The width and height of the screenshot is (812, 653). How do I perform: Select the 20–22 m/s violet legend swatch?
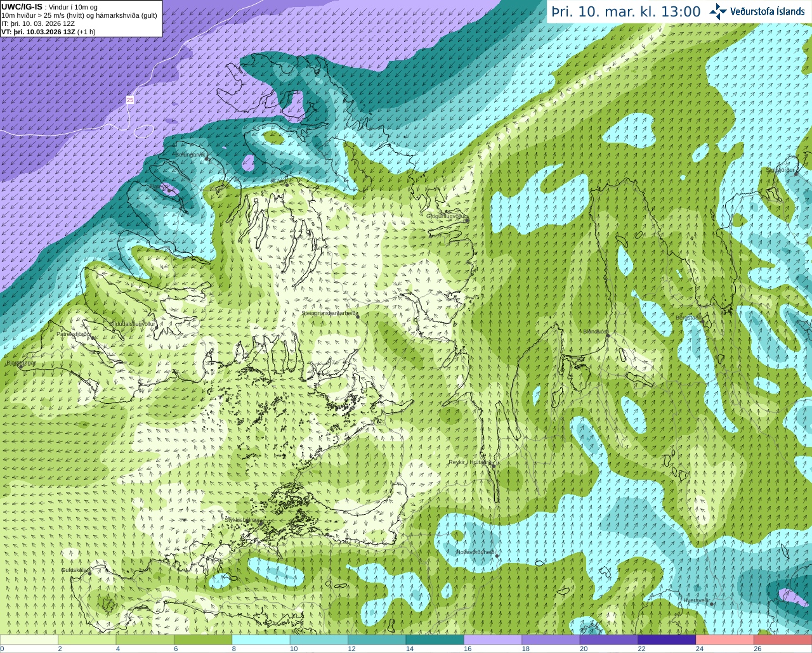click(609, 640)
